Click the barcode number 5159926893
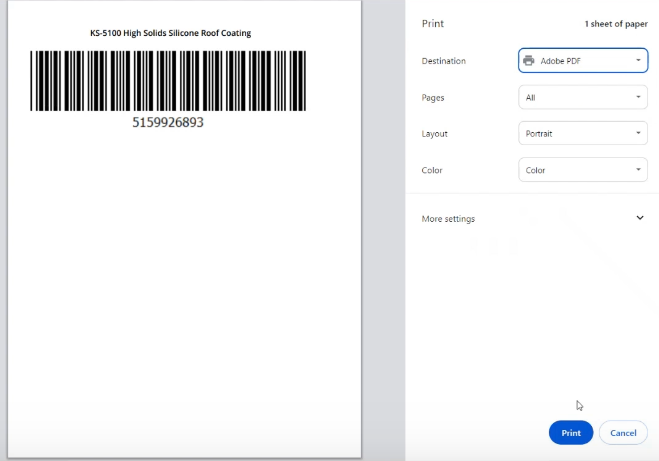The height and width of the screenshot is (461, 659). (x=168, y=122)
